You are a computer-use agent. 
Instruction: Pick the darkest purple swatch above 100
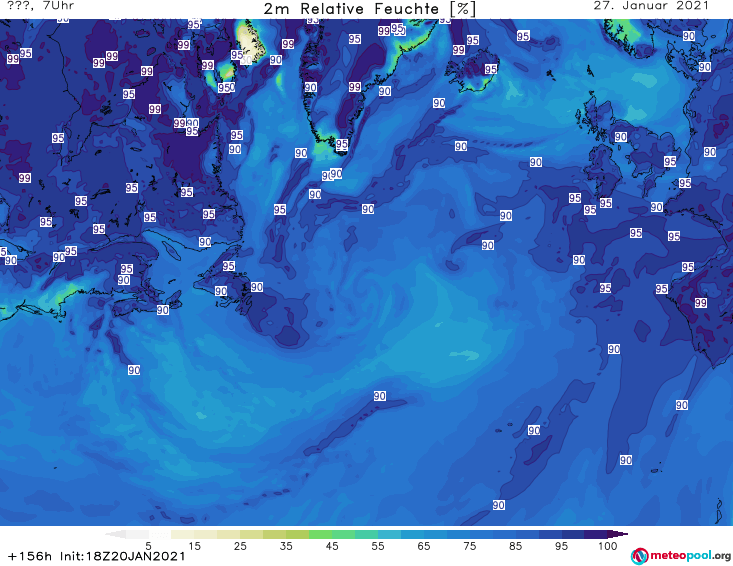(596, 534)
